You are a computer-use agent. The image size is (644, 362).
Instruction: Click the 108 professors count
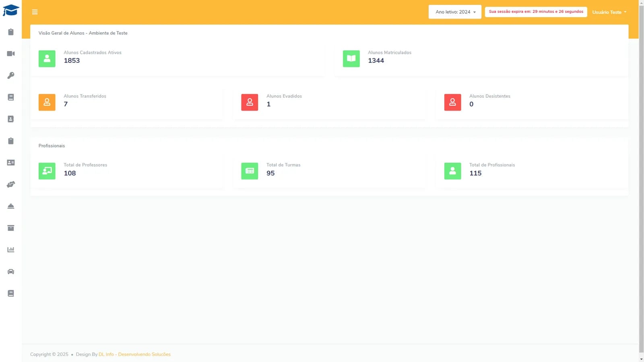[70, 173]
